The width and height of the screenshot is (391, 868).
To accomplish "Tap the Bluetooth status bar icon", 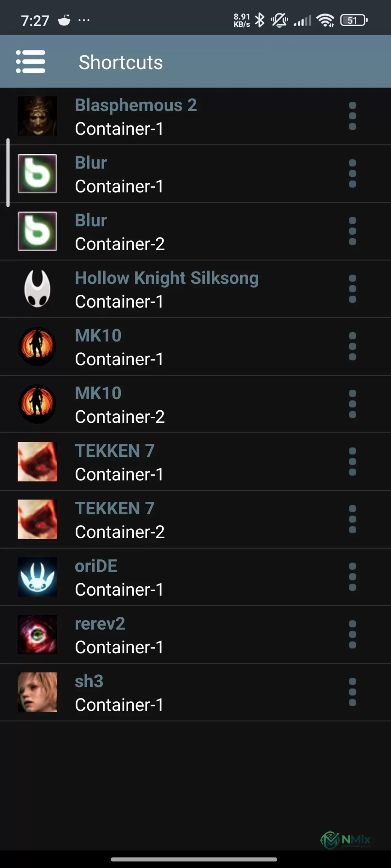I will pos(260,20).
